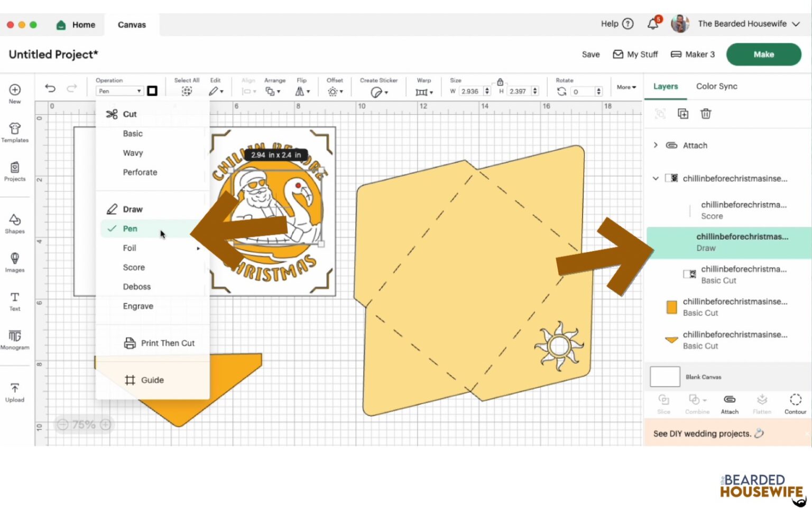
Task: Click the Contour tool icon
Action: pos(795,404)
